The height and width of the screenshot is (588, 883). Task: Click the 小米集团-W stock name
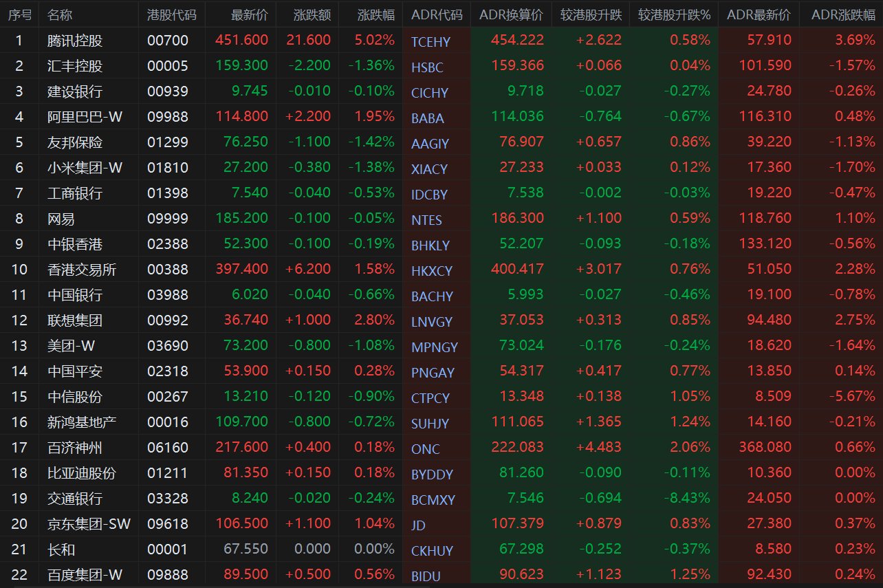(85, 168)
